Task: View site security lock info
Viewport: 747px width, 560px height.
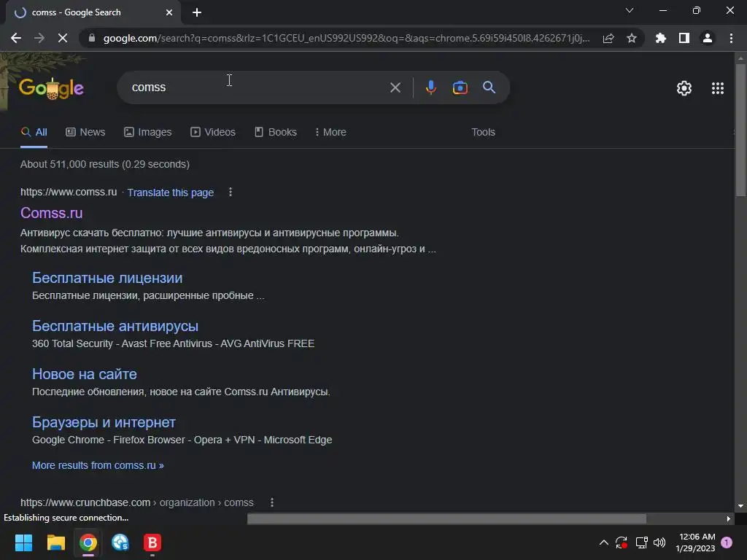Action: 92,38
